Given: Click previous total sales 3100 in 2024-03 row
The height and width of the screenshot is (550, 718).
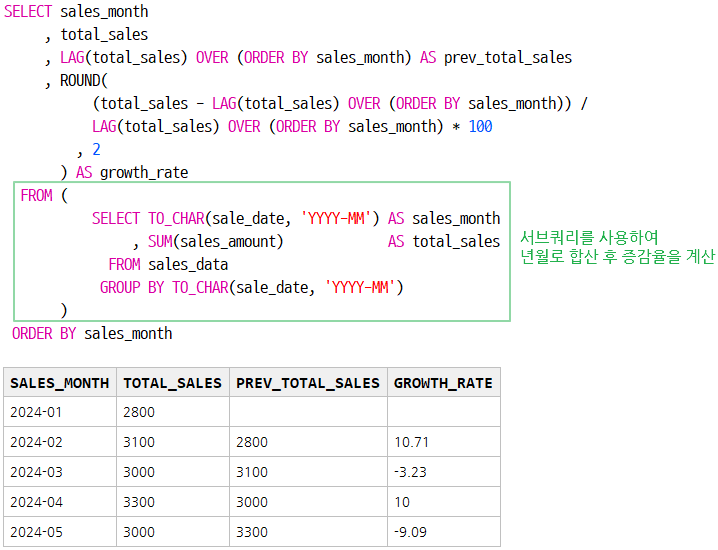Looking at the screenshot, I should (x=308, y=472).
